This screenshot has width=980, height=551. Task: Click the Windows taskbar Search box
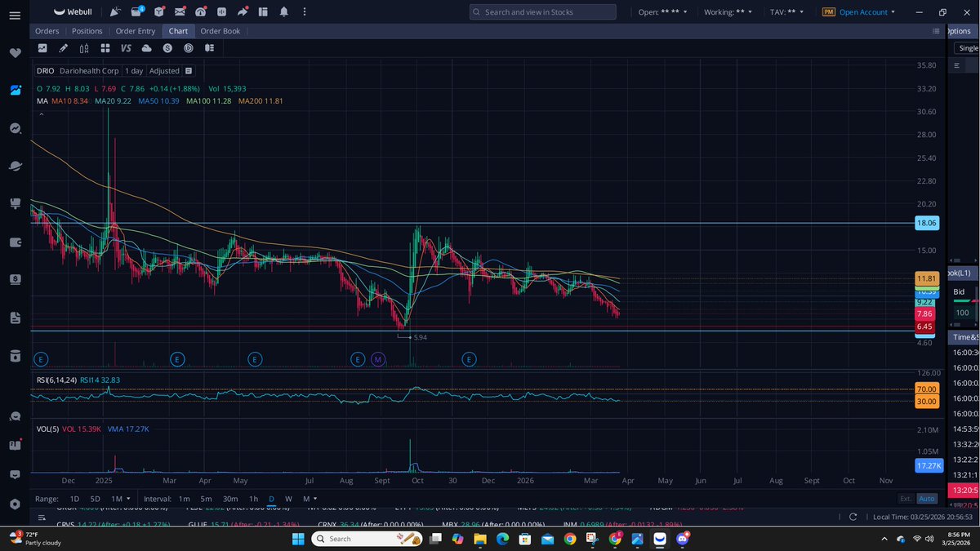tap(367, 539)
